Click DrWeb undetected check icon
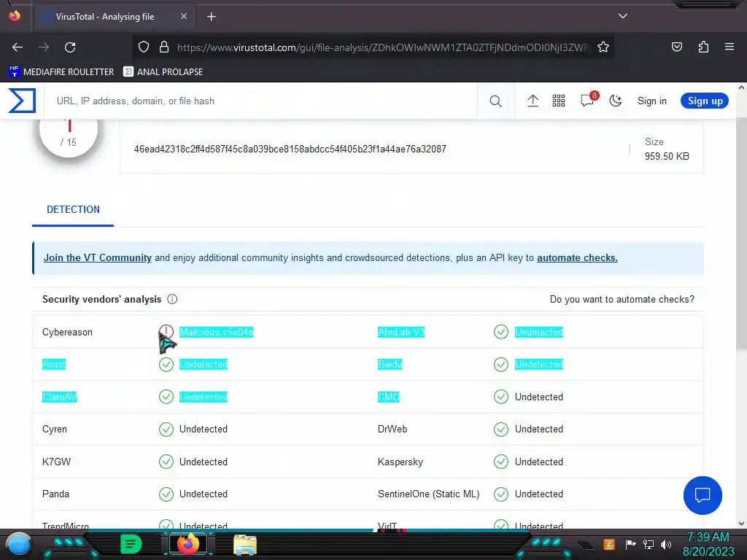The width and height of the screenshot is (747, 560). 500,429
